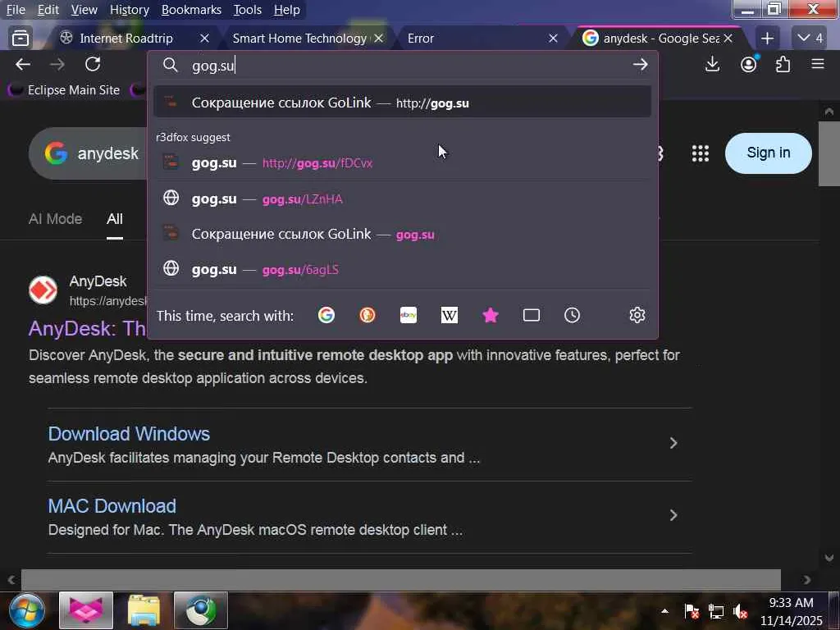Search this time with Google
Screen dimensions: 840x630
coord(326,315)
